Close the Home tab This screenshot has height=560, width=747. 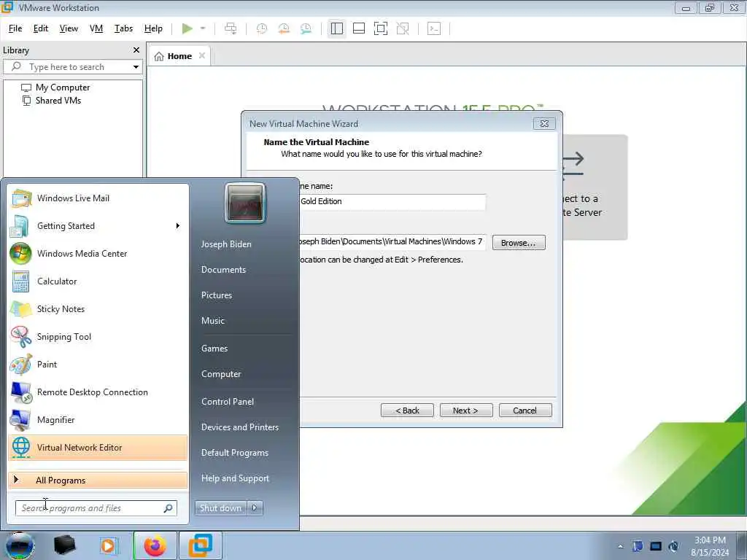point(202,55)
